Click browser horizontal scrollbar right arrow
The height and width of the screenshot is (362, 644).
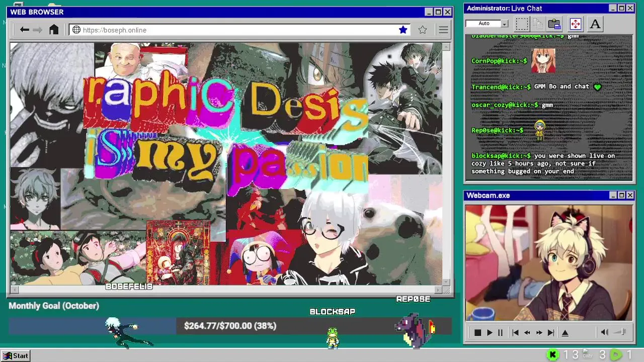pyautogui.click(x=438, y=290)
